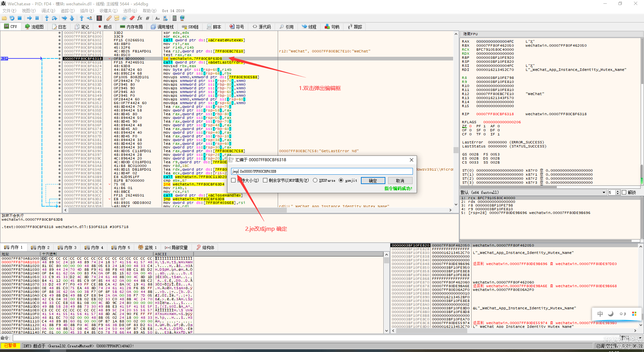This screenshot has height=352, width=644.
Task: Open the Scylla 'S' plugin icon
Action: [99, 18]
